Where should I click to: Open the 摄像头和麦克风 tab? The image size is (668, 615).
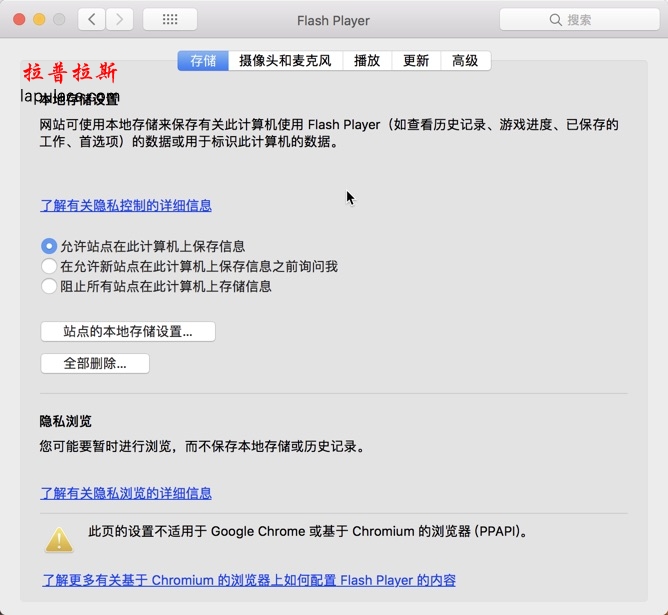285,60
